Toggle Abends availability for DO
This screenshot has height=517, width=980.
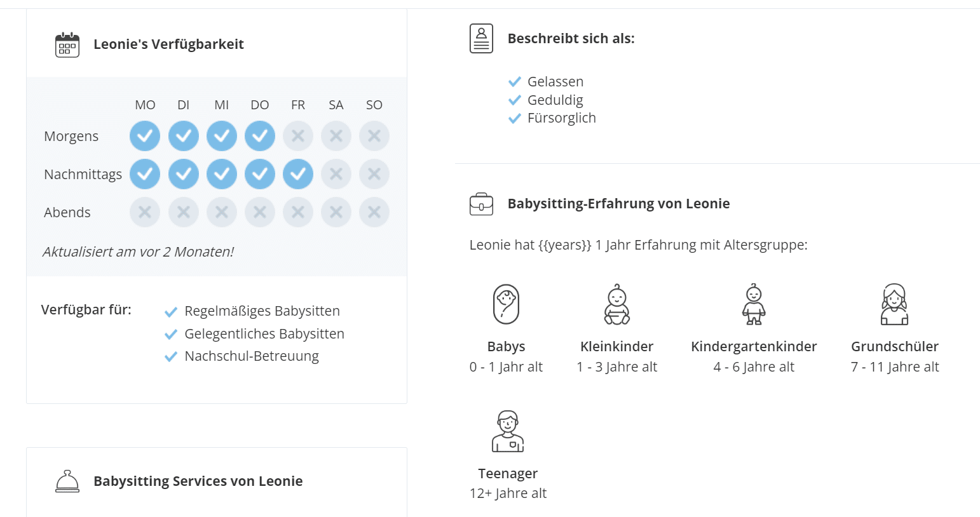click(260, 212)
